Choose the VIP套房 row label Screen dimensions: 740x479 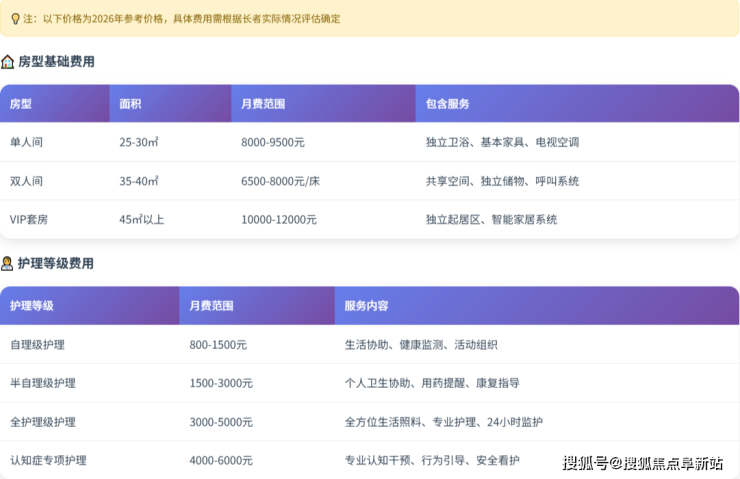tap(32, 219)
